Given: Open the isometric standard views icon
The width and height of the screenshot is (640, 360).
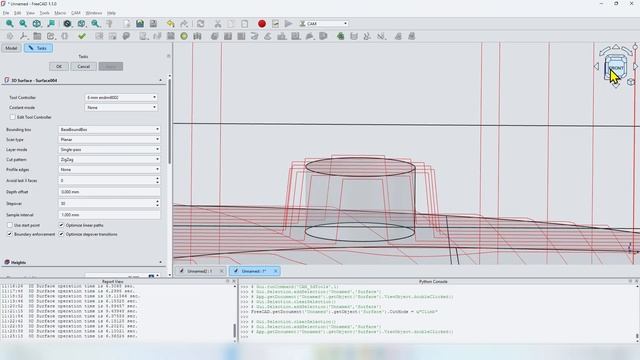Looking at the screenshot, I should 37,24.
